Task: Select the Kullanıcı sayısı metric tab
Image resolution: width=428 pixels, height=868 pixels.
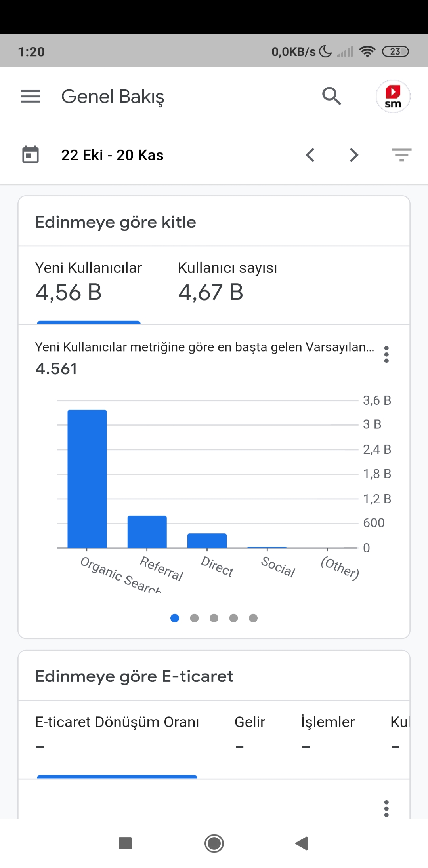Action: [x=227, y=282]
